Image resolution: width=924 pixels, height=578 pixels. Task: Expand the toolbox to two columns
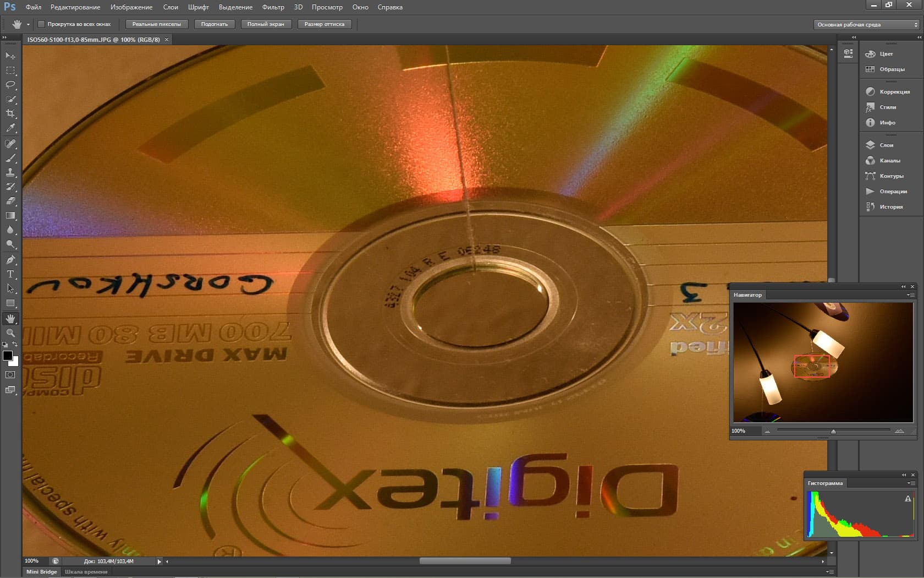4,37
